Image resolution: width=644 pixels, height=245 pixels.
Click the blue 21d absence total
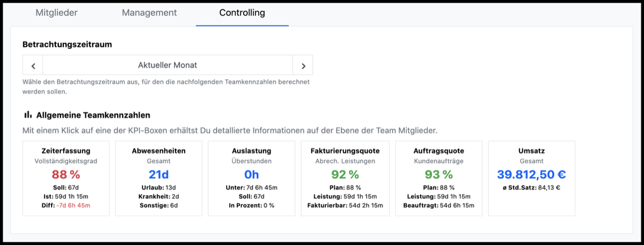coord(159,174)
